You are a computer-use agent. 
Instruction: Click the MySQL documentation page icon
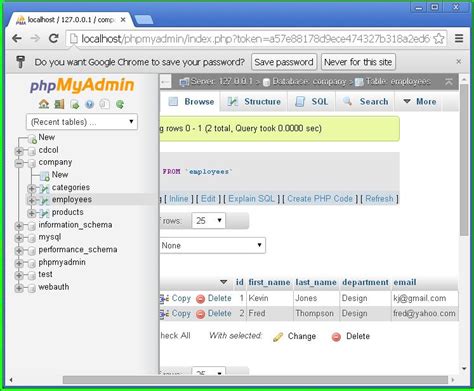point(105,104)
